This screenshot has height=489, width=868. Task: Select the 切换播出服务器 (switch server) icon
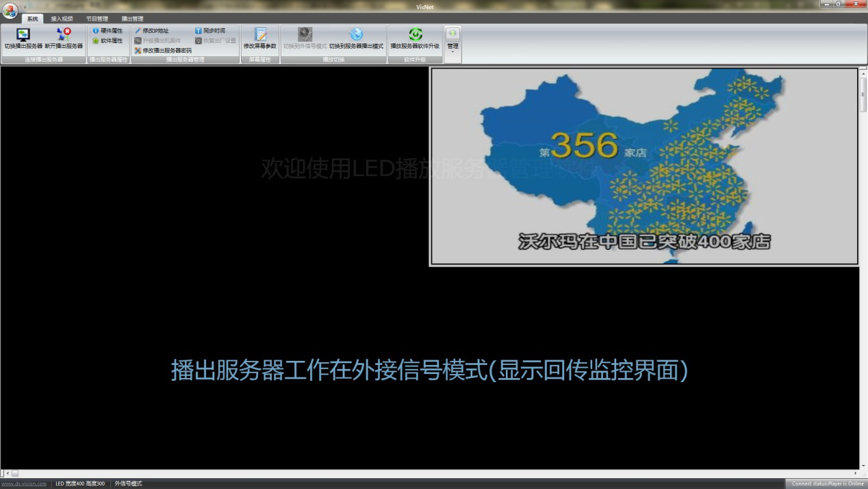[23, 40]
